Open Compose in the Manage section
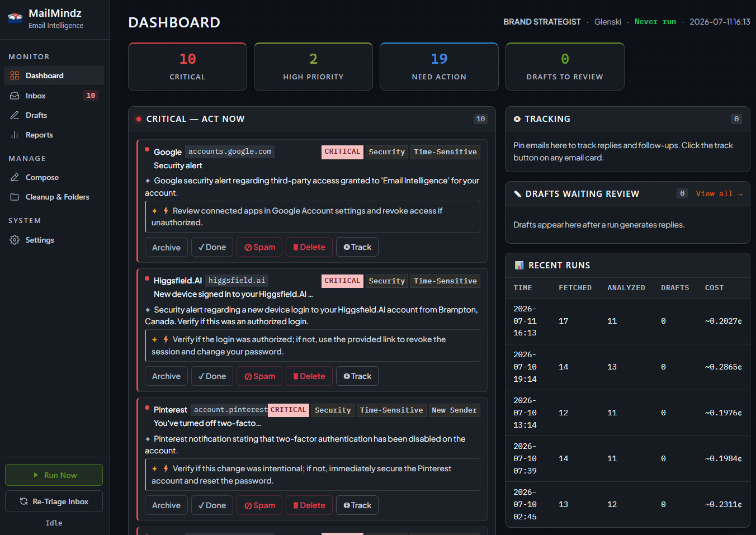756x535 pixels. pos(54,177)
